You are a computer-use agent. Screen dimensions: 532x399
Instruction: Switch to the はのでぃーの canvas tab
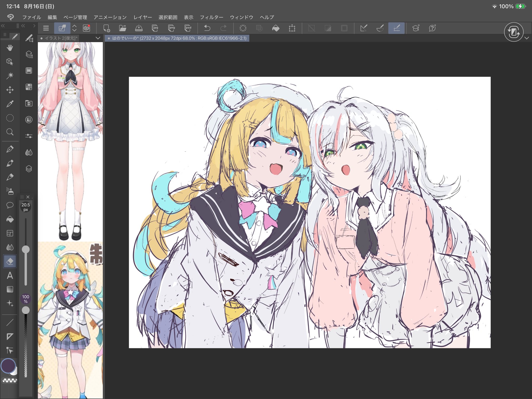[x=177, y=38]
